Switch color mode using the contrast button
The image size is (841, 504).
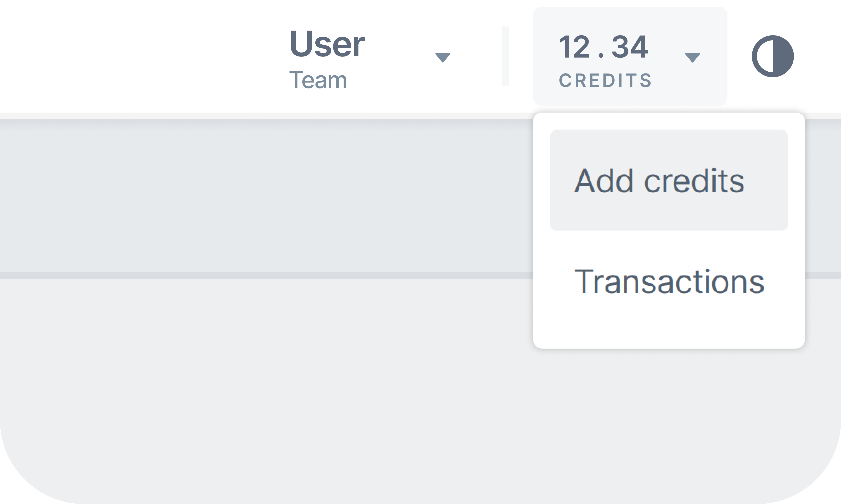tap(773, 56)
